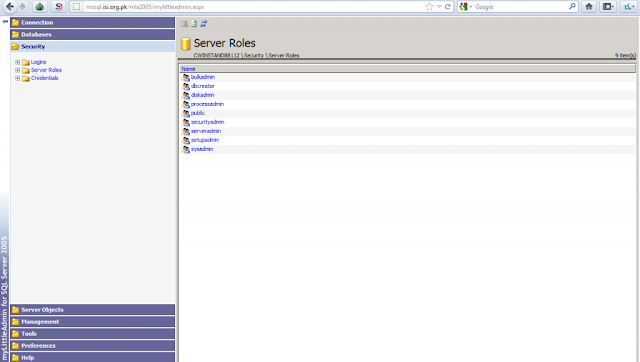
Task: Click the sysadmin role icon
Action: point(186,149)
